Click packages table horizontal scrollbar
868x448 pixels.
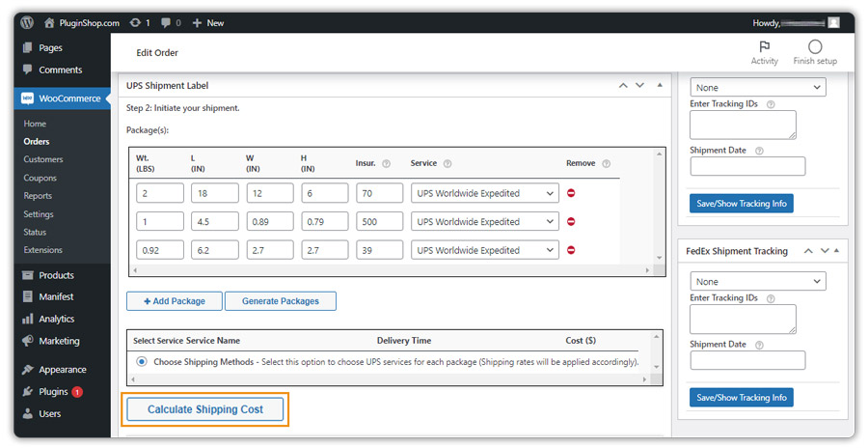point(391,270)
